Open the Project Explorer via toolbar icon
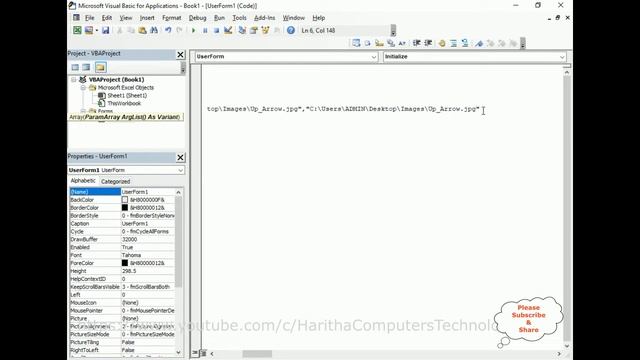 click(242, 30)
